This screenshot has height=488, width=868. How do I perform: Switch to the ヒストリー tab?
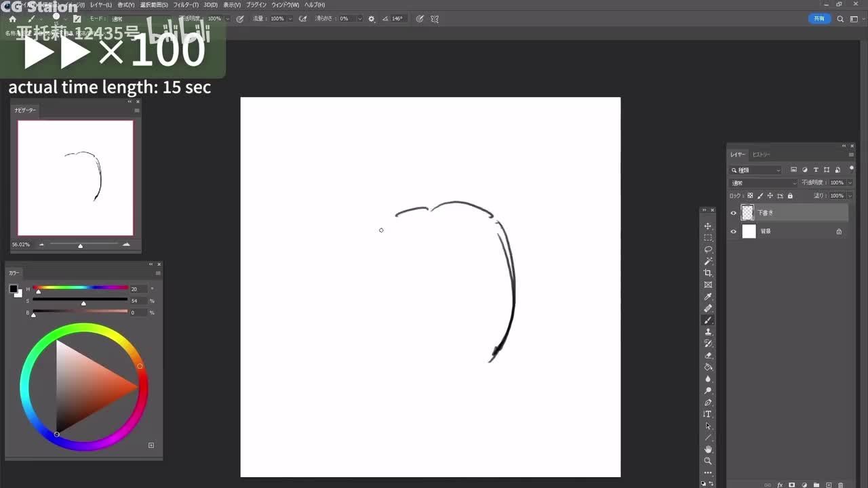[x=762, y=155]
